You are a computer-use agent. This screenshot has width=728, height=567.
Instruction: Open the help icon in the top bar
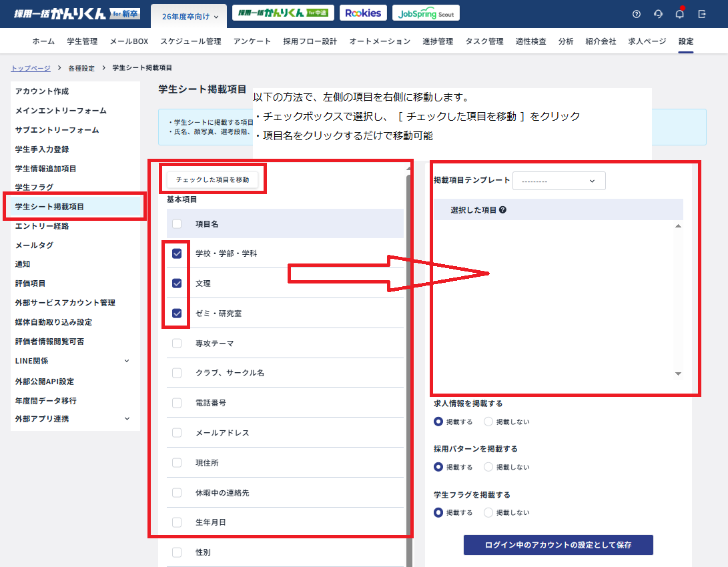(636, 13)
